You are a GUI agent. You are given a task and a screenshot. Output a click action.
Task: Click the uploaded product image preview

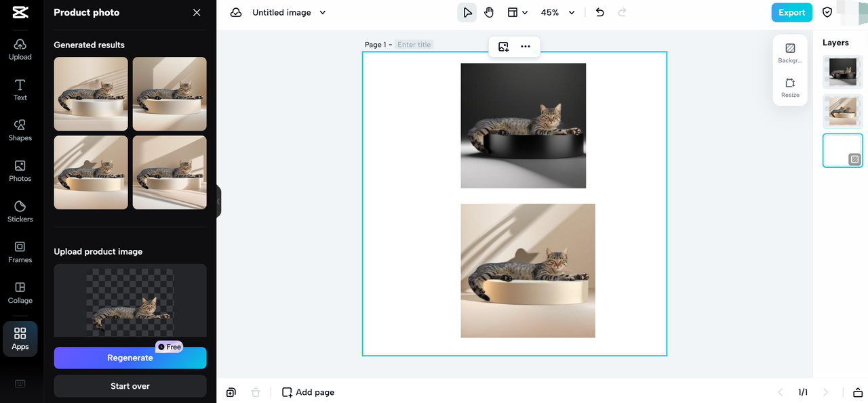[130, 302]
